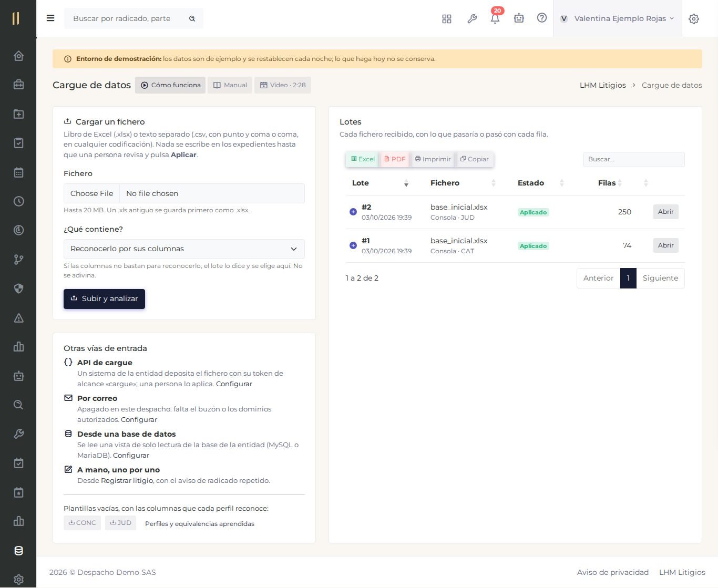Viewport: 718px width, 588px height.
Task: Click Imprimir button above the table
Action: coord(433,159)
